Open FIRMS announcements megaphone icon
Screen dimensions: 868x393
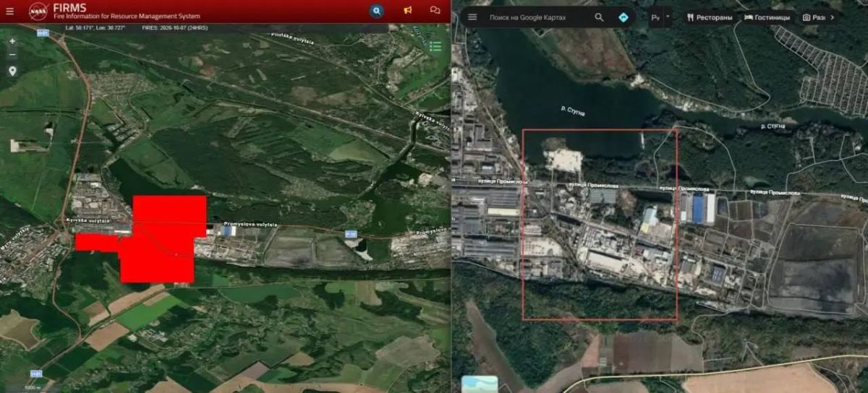coord(407,11)
